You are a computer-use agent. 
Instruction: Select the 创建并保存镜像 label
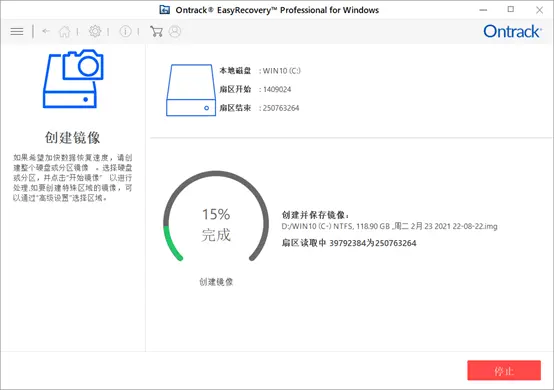click(x=315, y=215)
